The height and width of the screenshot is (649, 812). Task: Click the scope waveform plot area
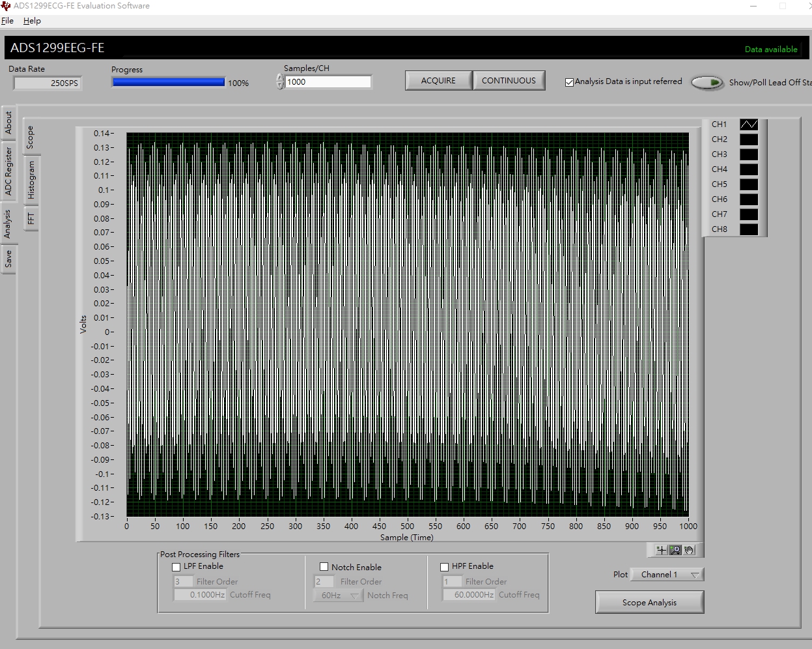(x=408, y=324)
